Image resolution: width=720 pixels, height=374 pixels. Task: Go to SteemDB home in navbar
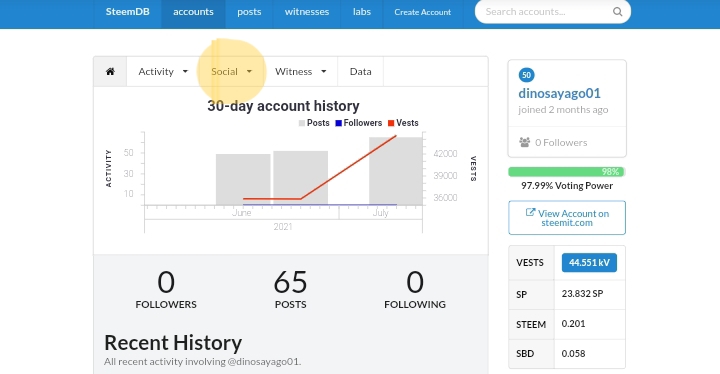point(127,12)
